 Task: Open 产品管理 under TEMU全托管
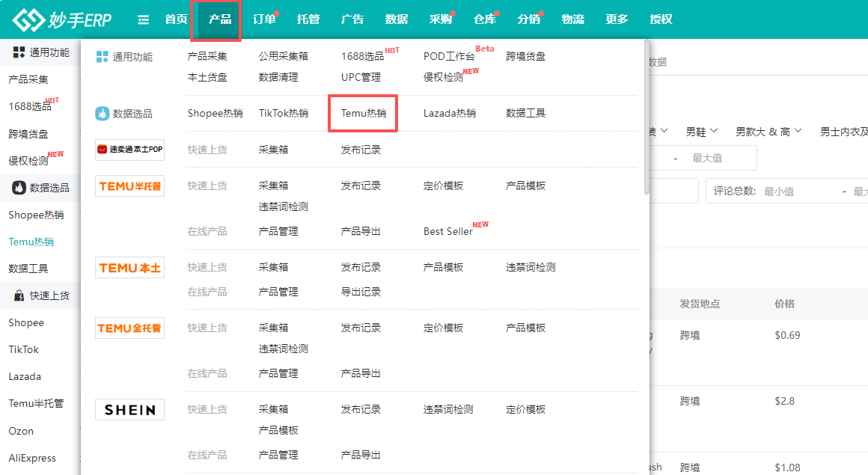pyautogui.click(x=278, y=374)
